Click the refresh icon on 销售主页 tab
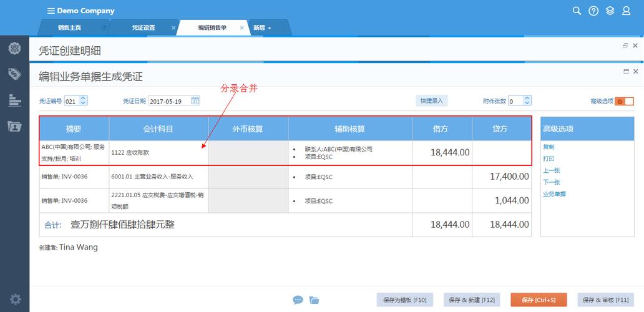Image resolution: width=644 pixels, height=312 pixels. pyautogui.click(x=104, y=28)
